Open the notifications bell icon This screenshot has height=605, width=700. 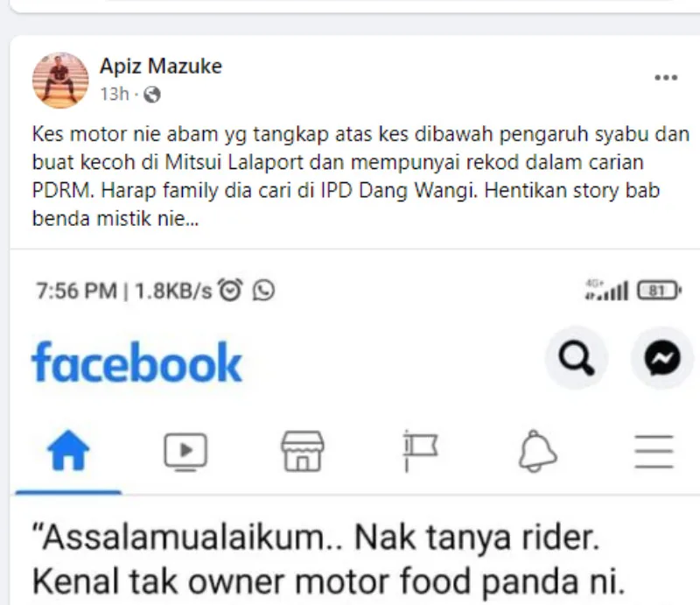click(537, 451)
